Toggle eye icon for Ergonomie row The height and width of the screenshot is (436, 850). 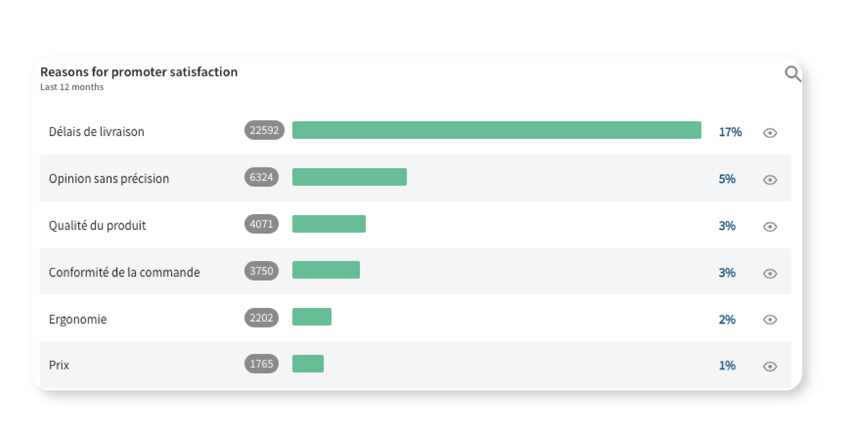pyautogui.click(x=770, y=320)
